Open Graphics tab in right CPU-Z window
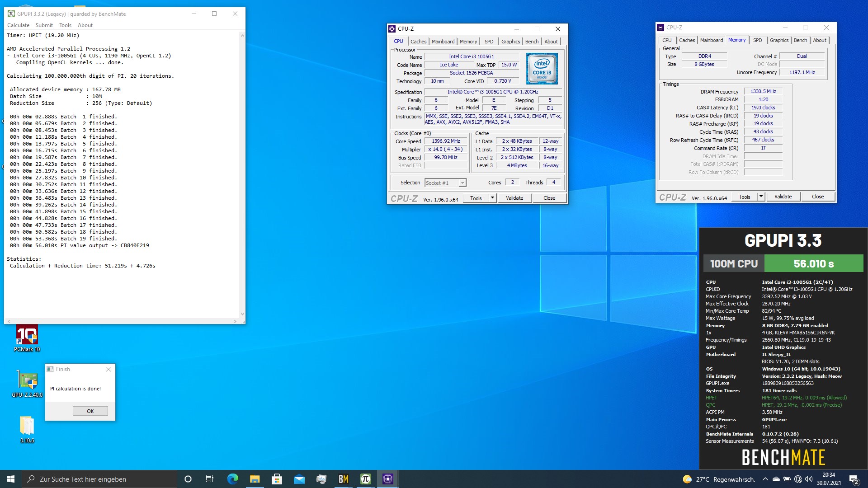Screen dimensions: 868x488 coord(779,40)
